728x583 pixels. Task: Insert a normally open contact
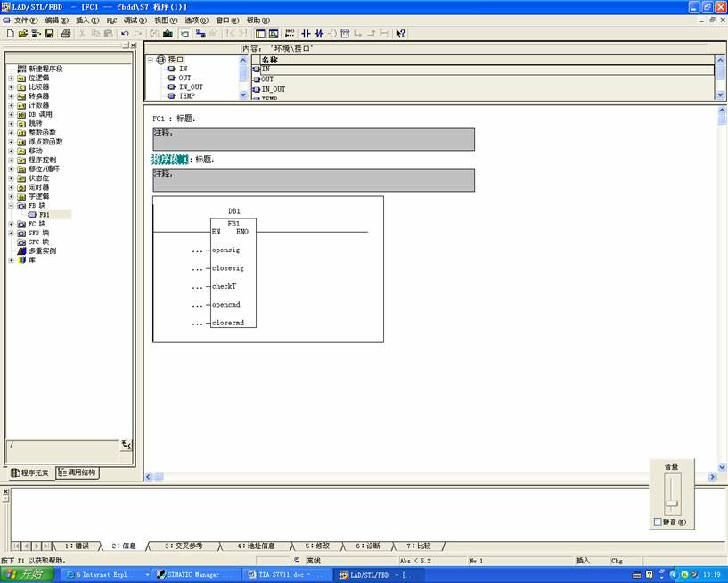tap(306, 34)
